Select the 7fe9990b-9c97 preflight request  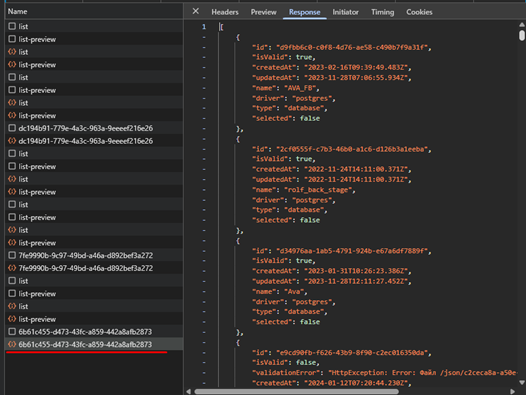tap(94, 255)
